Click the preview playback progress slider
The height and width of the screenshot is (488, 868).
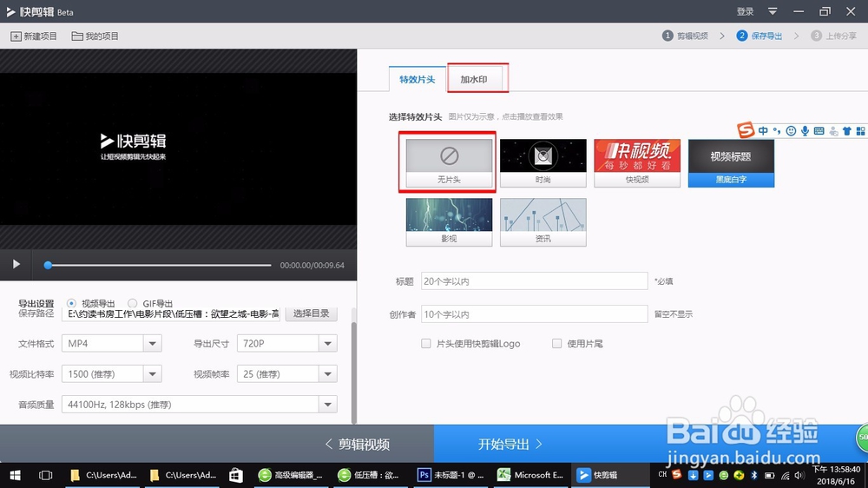tap(160, 266)
